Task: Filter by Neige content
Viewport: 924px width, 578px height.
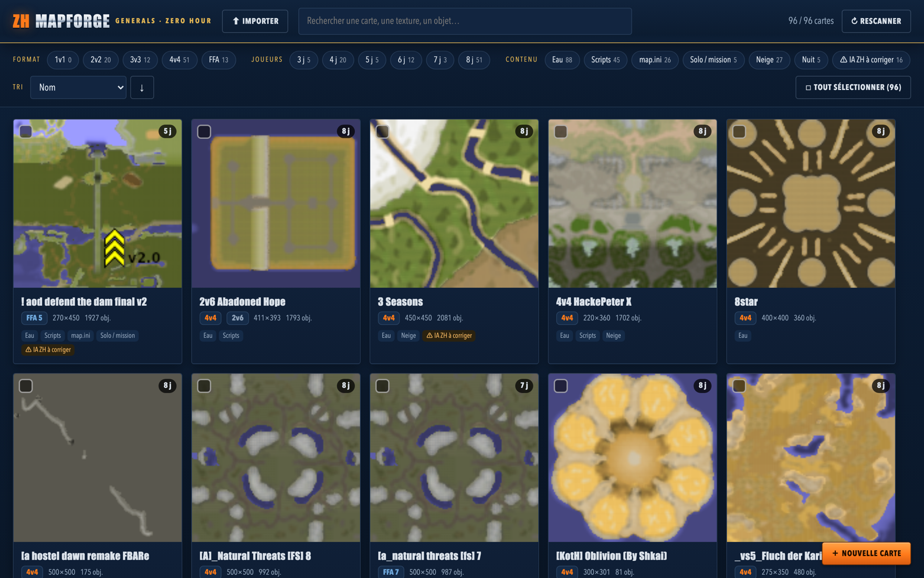Action: tap(769, 60)
